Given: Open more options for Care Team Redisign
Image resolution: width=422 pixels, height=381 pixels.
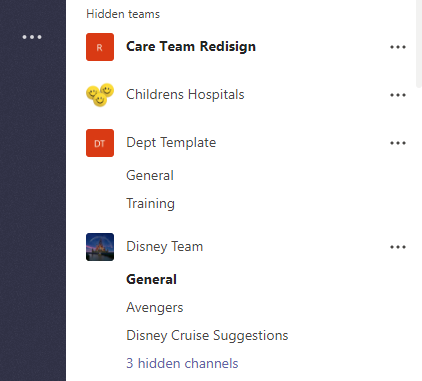Looking at the screenshot, I should [x=398, y=47].
